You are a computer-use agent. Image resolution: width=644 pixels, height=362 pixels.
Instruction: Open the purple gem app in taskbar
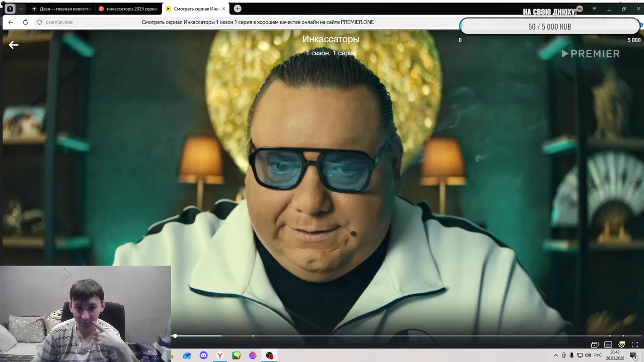(x=253, y=355)
